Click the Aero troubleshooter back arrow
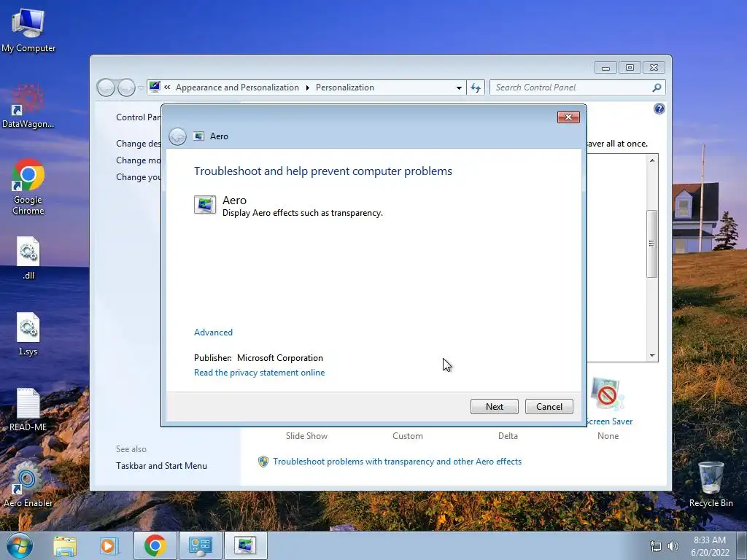Image resolution: width=747 pixels, height=560 pixels. [x=178, y=136]
